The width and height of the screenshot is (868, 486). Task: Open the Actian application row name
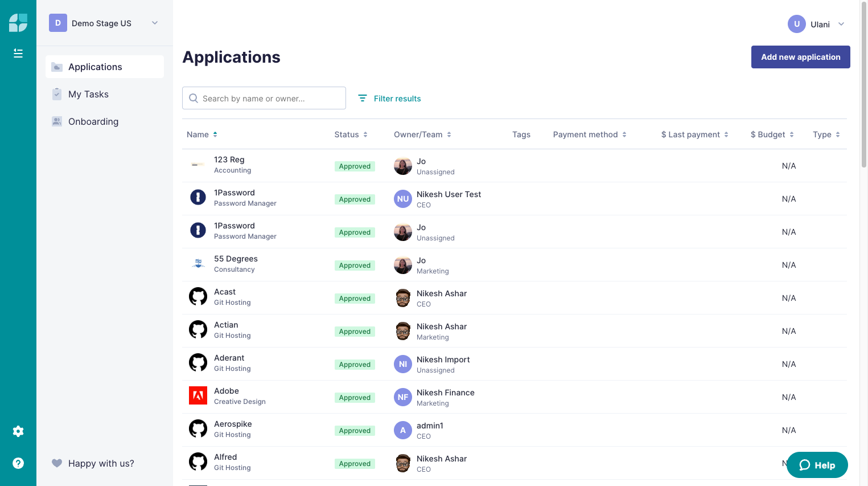(x=226, y=325)
